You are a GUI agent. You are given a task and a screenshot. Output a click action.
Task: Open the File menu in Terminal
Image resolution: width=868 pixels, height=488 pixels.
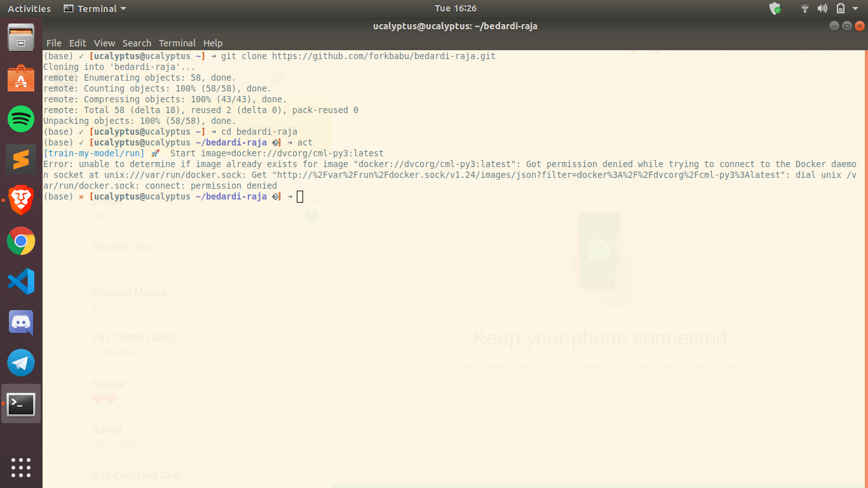click(54, 43)
